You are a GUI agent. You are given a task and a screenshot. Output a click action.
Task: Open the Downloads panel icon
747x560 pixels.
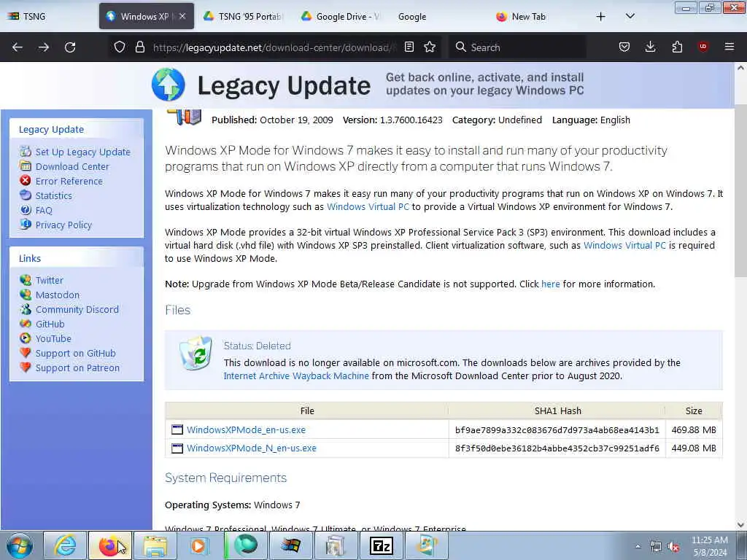(x=650, y=47)
